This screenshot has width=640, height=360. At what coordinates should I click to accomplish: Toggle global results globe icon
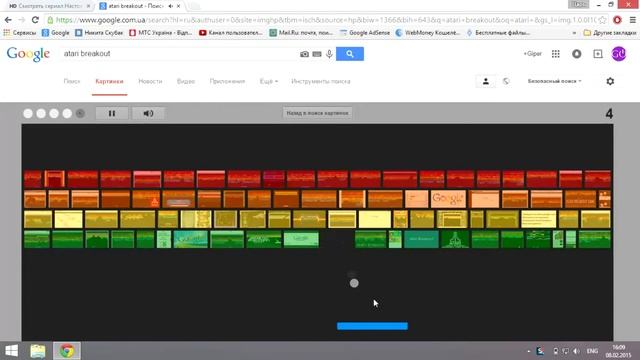506,81
